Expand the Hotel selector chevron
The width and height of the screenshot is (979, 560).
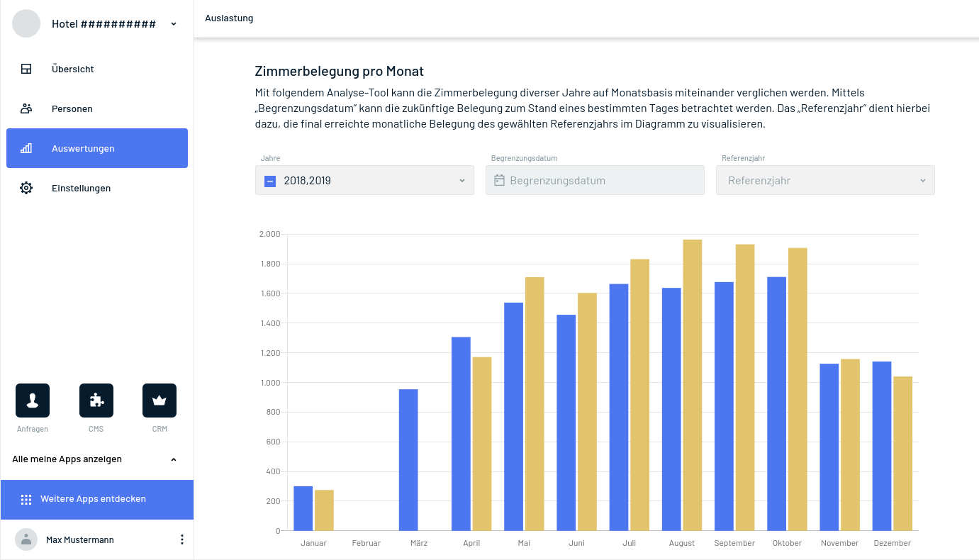(174, 24)
